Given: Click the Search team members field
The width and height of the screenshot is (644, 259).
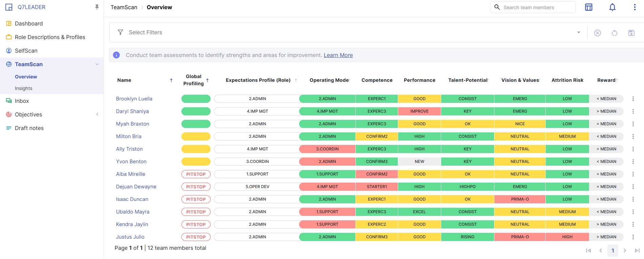Looking at the screenshot, I should tap(532, 7).
